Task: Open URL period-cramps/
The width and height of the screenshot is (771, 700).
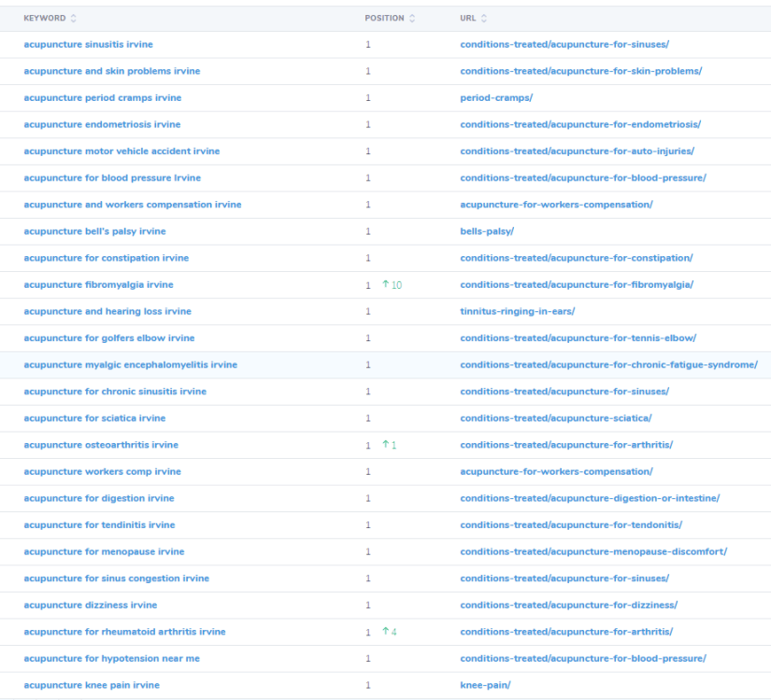Action: 496,98
